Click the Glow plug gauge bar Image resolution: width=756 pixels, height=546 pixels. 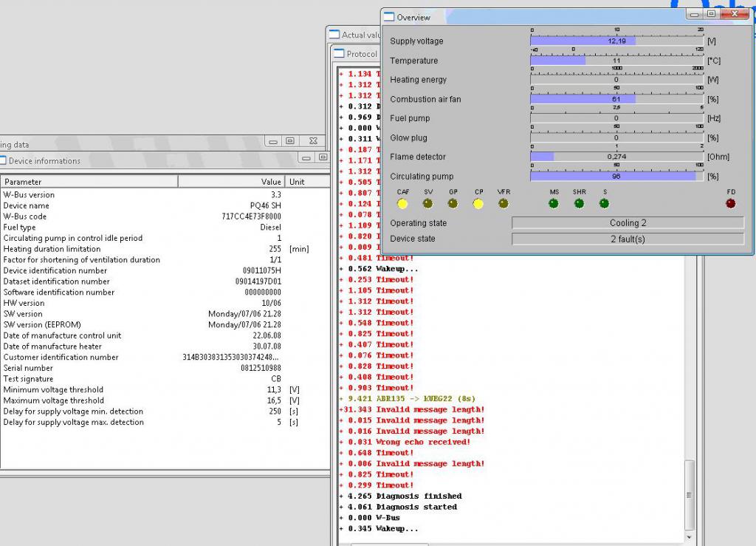click(616, 137)
